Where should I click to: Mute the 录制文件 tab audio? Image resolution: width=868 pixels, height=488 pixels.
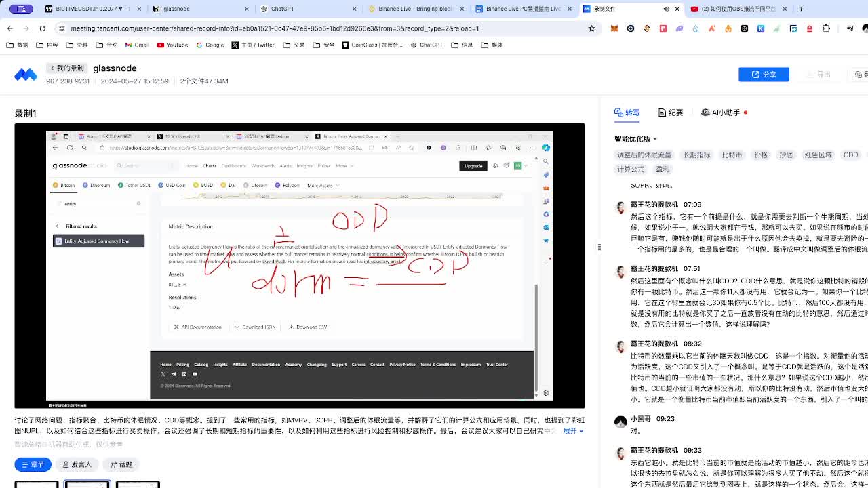click(666, 9)
